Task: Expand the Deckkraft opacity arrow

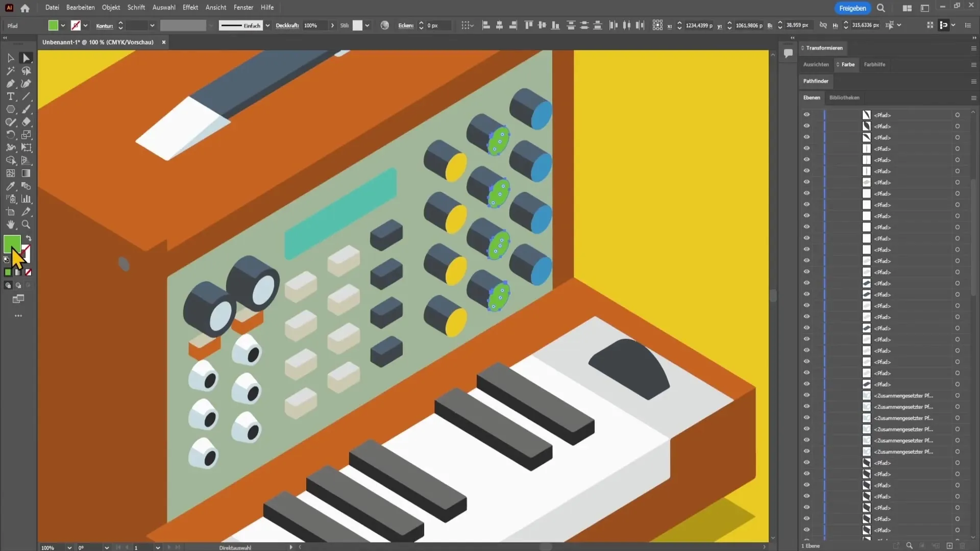Action: [332, 26]
